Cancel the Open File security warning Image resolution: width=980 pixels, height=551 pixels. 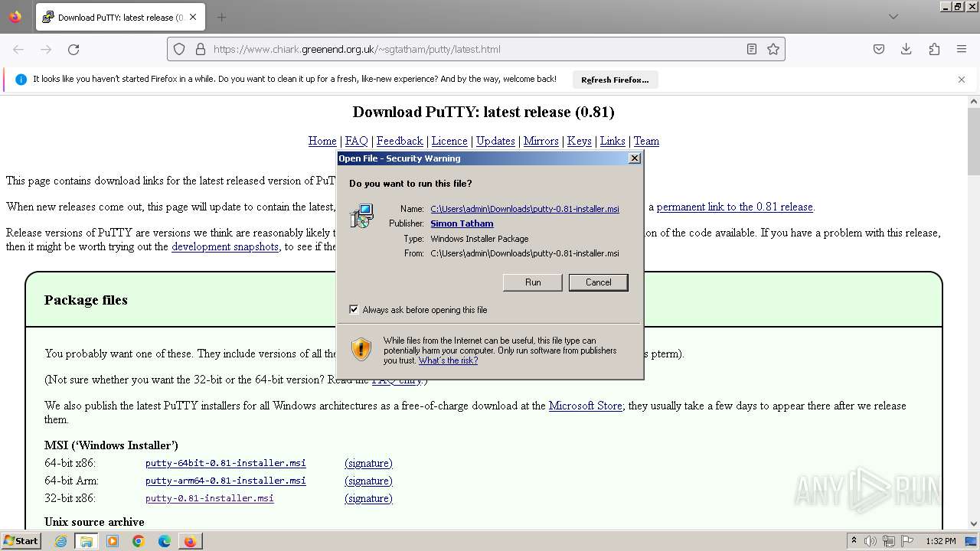pyautogui.click(x=598, y=282)
